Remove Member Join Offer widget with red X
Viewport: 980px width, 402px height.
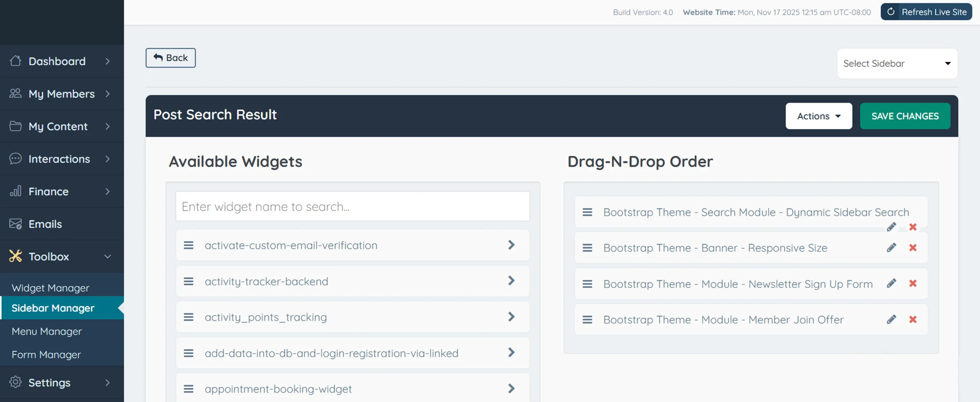click(913, 319)
